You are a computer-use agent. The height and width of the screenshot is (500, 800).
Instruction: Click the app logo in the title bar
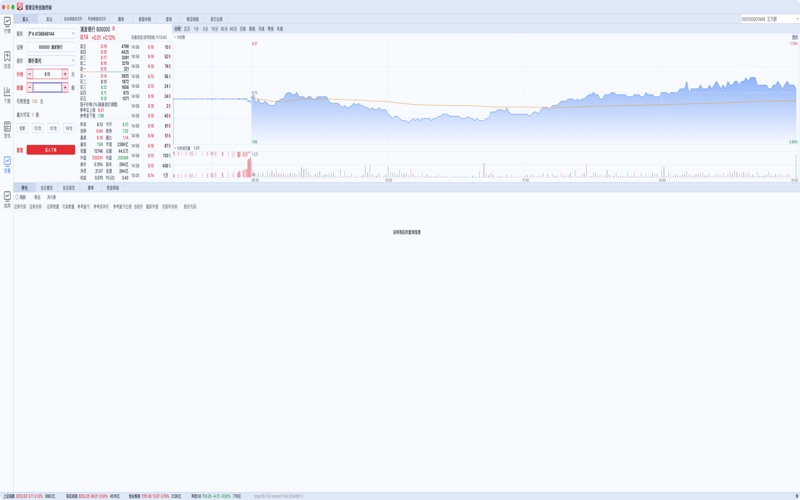click(x=20, y=7)
